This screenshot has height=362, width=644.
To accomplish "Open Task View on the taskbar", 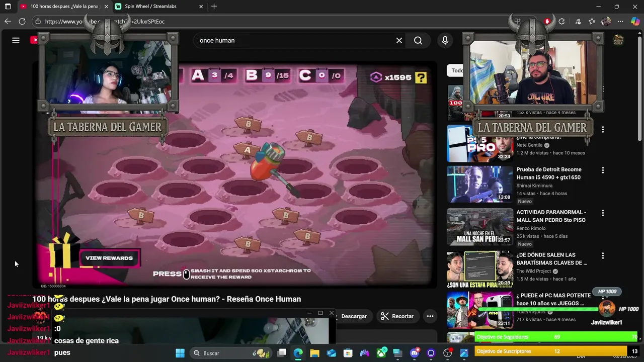I will click(282, 353).
